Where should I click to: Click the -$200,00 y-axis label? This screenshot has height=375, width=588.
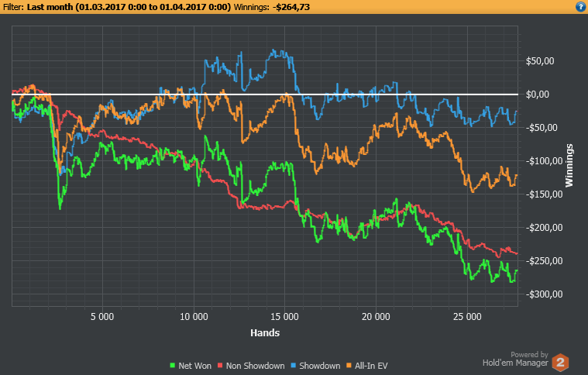(544, 228)
